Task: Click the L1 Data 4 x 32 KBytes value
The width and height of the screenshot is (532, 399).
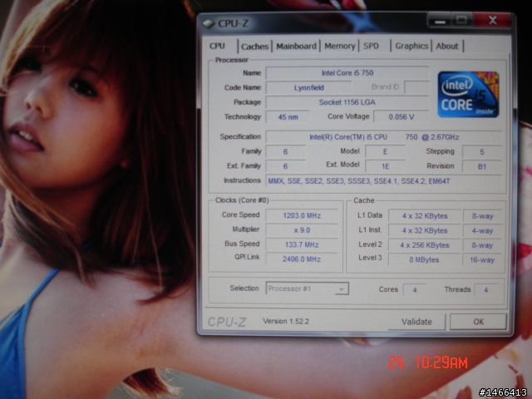Action: [425, 216]
